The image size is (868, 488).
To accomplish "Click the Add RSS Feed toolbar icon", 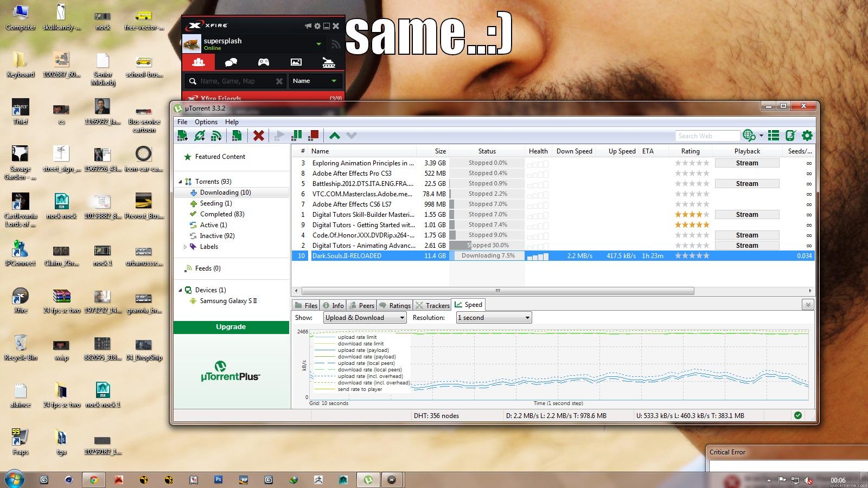I will coord(216,136).
